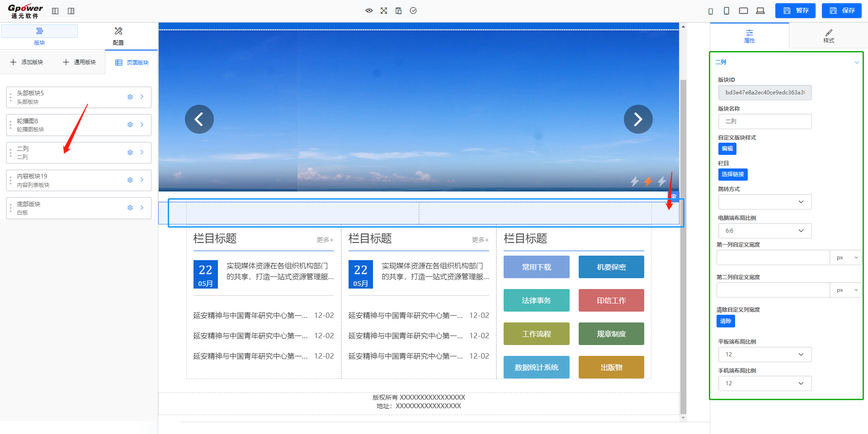Click the 选择链接 button

[x=732, y=174]
